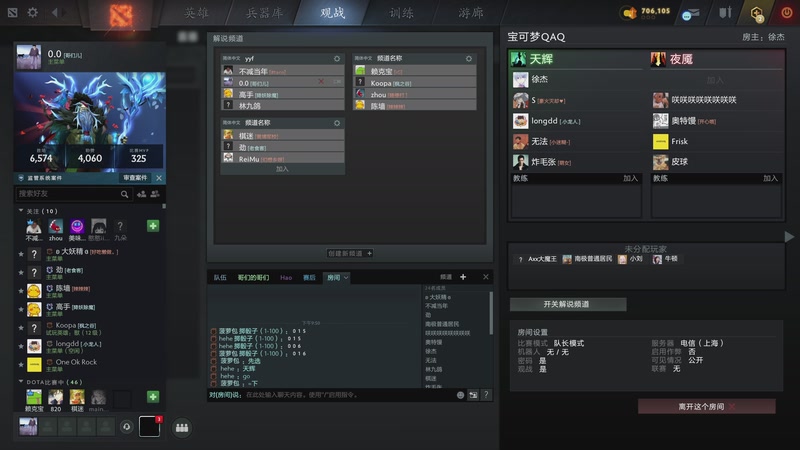Click the 离开这个房间 button
The height and width of the screenshot is (450, 800).
pos(707,407)
